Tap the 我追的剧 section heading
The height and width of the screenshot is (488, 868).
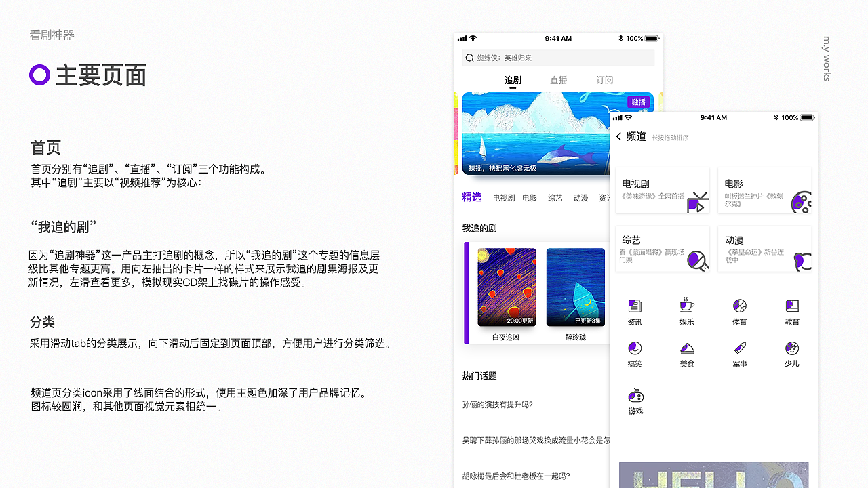point(479,228)
